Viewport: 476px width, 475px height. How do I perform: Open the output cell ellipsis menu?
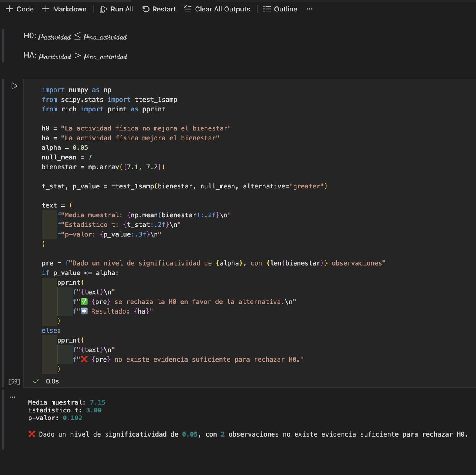click(12, 396)
